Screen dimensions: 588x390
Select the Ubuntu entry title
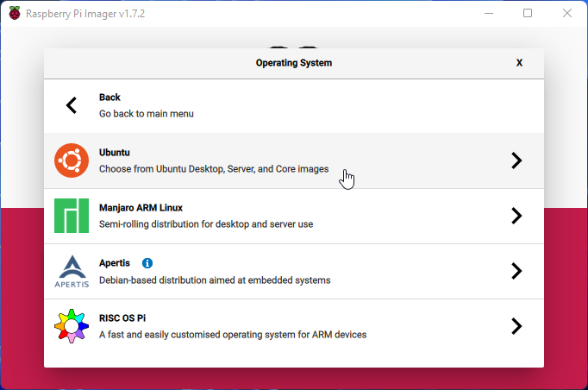[115, 153]
